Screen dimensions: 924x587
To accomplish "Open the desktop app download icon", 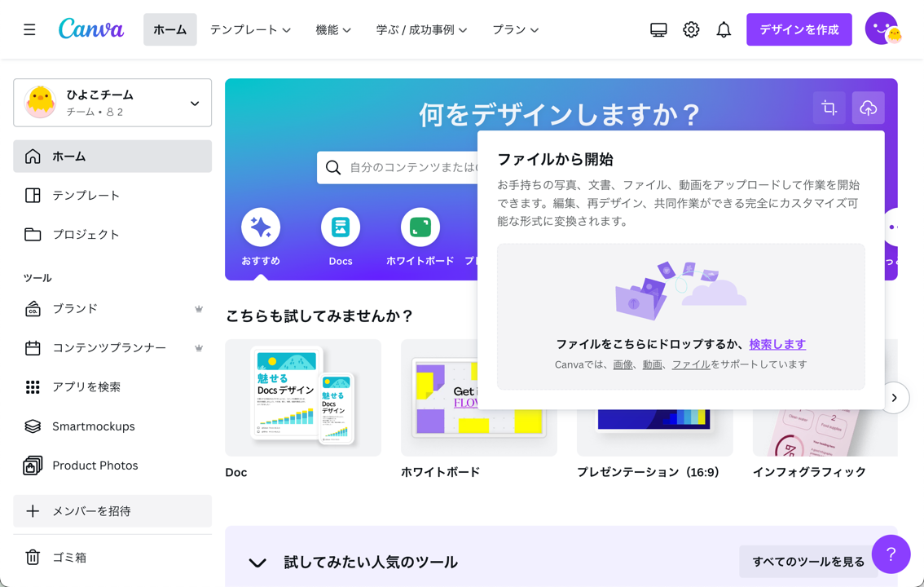I will tap(658, 29).
